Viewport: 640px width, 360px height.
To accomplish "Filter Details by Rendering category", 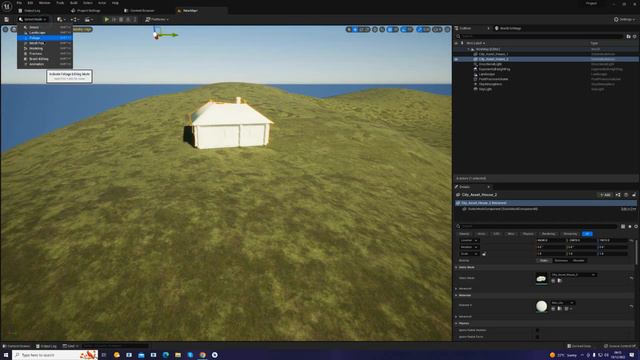I will click(x=549, y=234).
